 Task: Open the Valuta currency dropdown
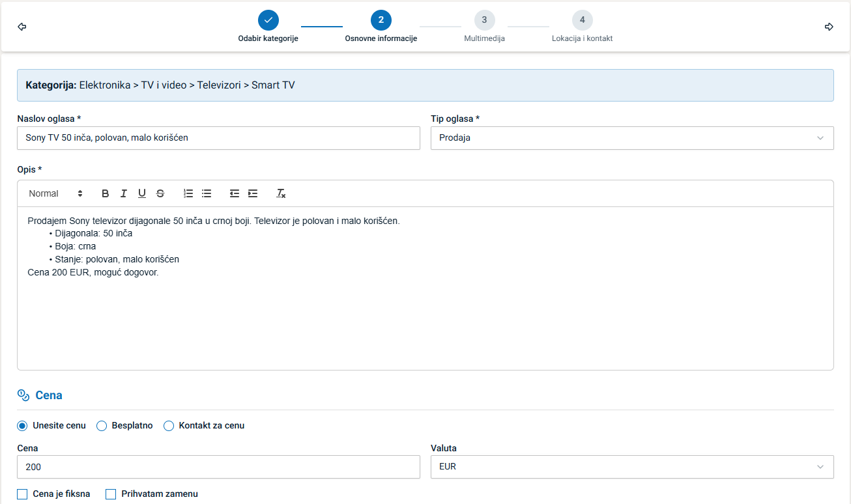click(632, 467)
